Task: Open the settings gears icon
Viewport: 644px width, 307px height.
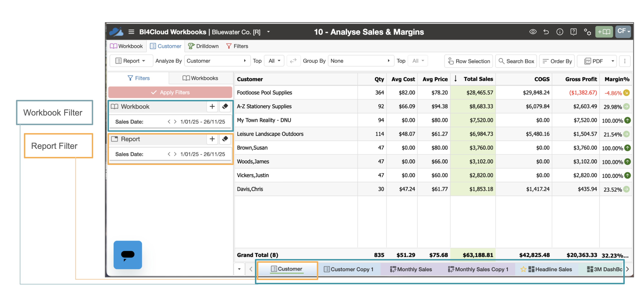Action: click(587, 32)
